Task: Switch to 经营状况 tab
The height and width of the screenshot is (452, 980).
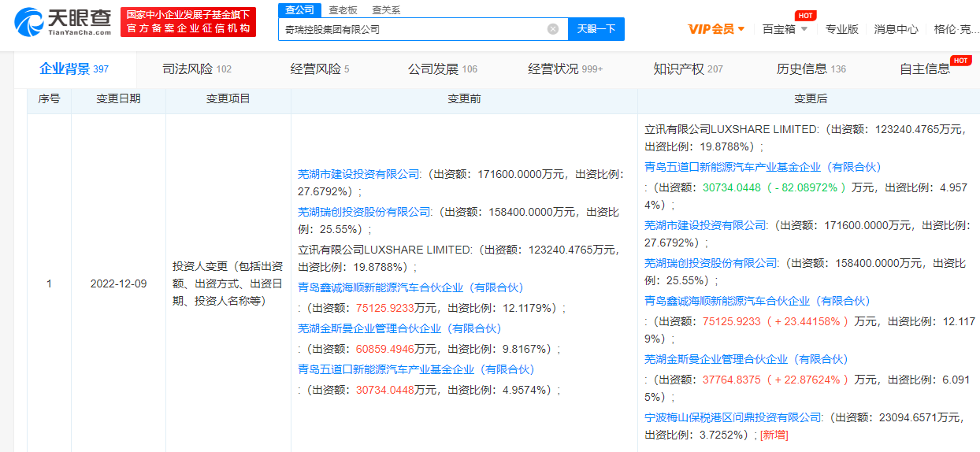Action: click(x=566, y=69)
